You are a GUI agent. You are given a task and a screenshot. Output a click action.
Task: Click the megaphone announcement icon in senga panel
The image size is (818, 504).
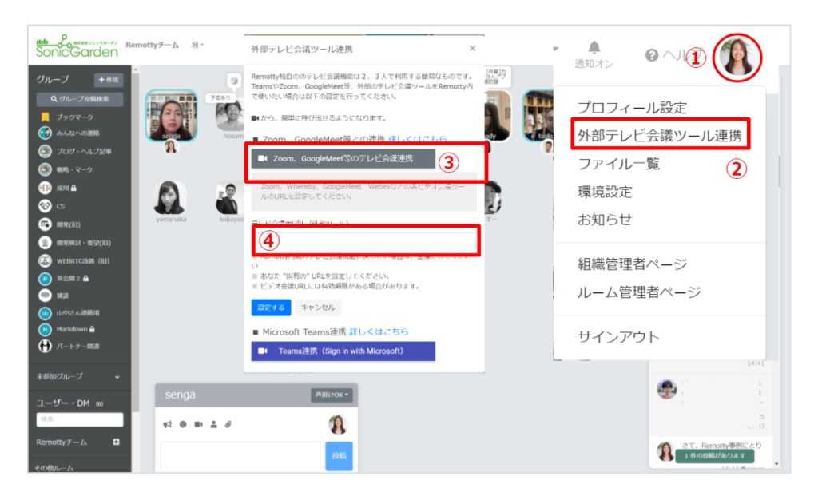168,424
